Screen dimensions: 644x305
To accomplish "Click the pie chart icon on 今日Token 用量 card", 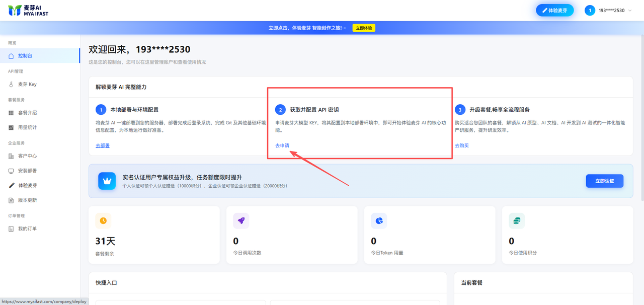I will (x=379, y=220).
